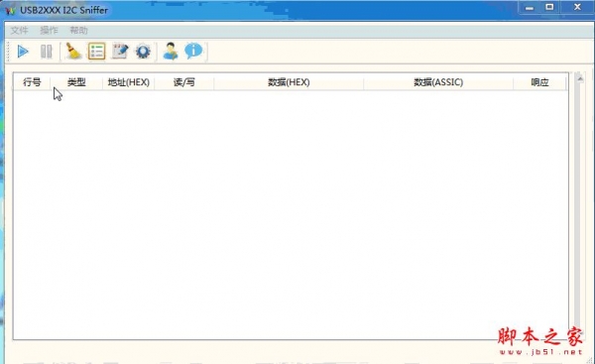595x364 pixels.
Task: Click the scrollbar up arrow
Action: click(x=580, y=78)
